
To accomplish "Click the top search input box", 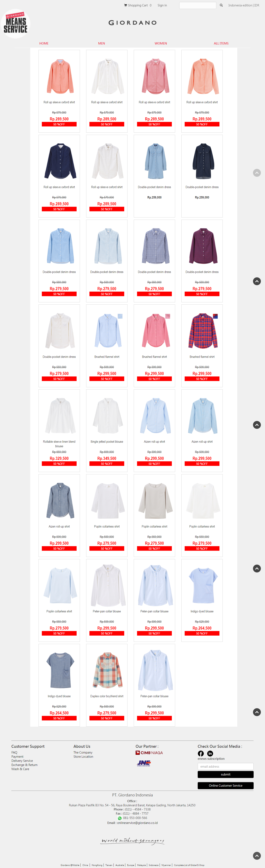I will pos(198,5).
